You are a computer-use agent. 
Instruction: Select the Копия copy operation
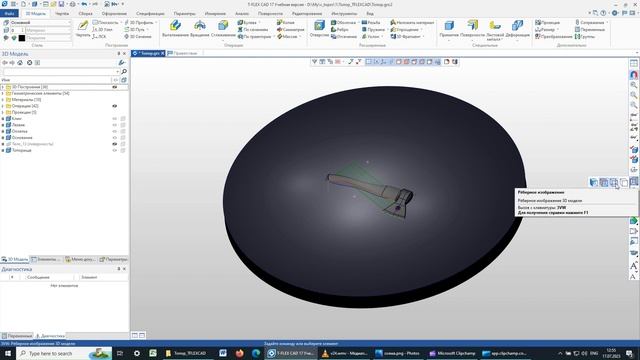[x=286, y=22]
